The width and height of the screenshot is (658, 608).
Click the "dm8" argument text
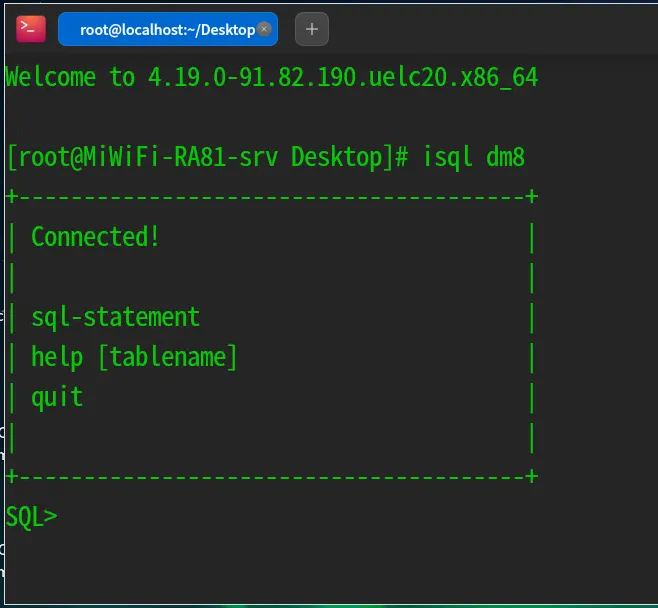pyautogui.click(x=506, y=157)
